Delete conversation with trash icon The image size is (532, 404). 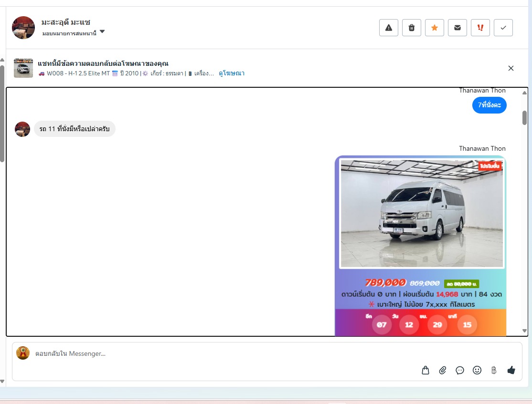[412, 28]
